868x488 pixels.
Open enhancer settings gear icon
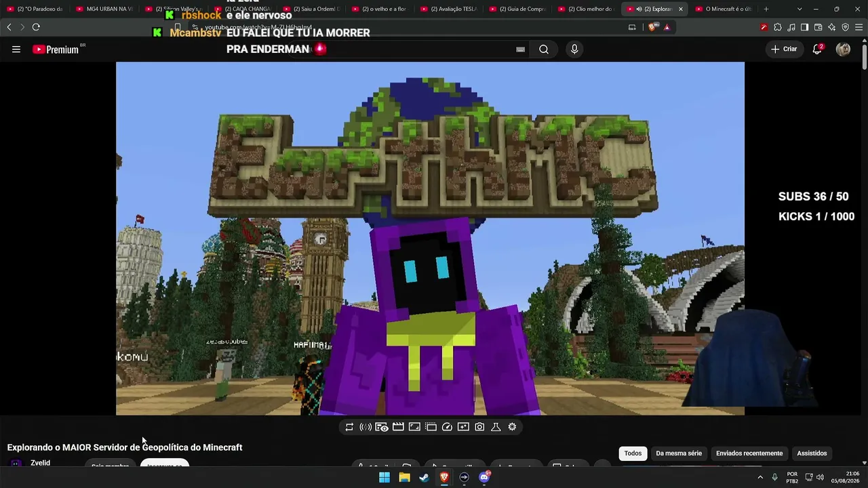coord(512,427)
